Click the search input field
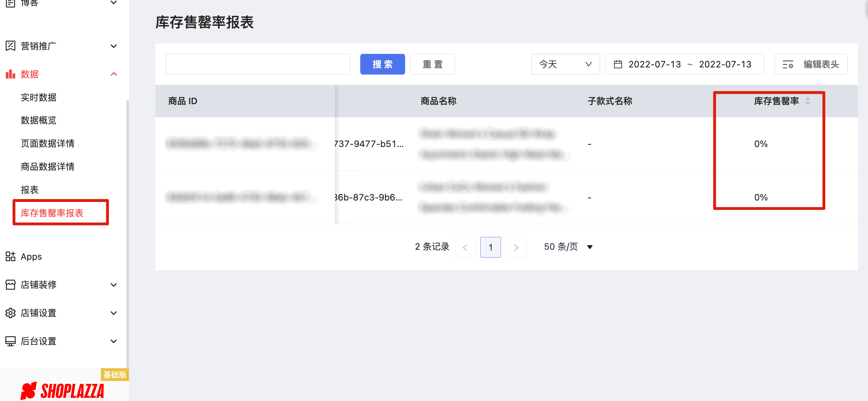This screenshot has width=868, height=401. [257, 64]
